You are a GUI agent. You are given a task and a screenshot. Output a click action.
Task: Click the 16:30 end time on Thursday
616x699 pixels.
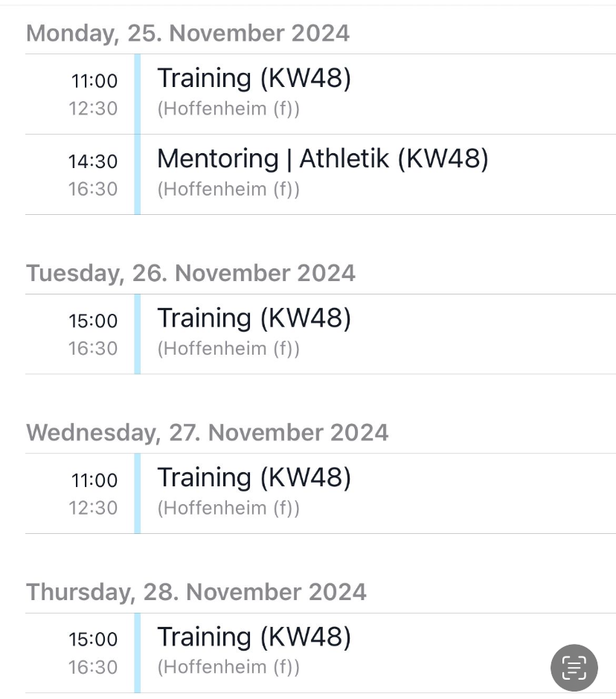(93, 667)
